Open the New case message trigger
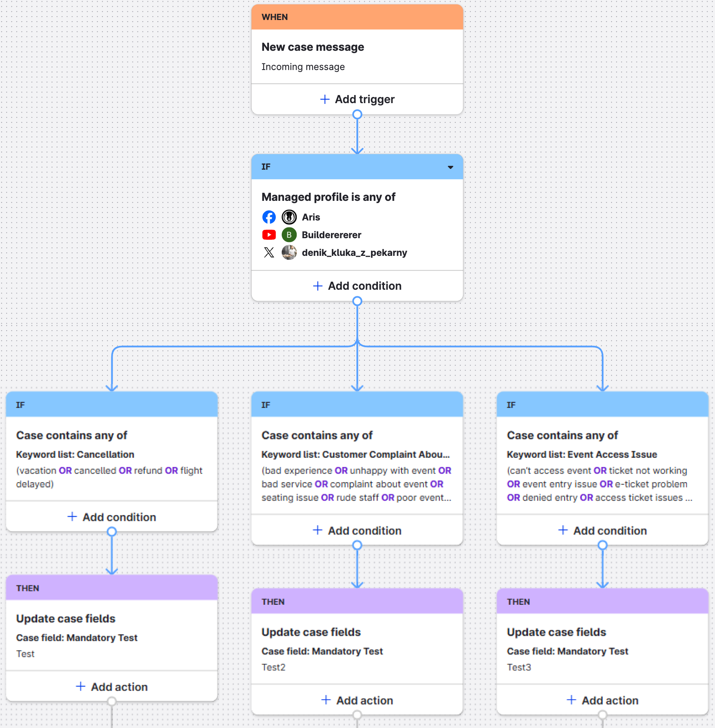715x728 pixels. (313, 47)
